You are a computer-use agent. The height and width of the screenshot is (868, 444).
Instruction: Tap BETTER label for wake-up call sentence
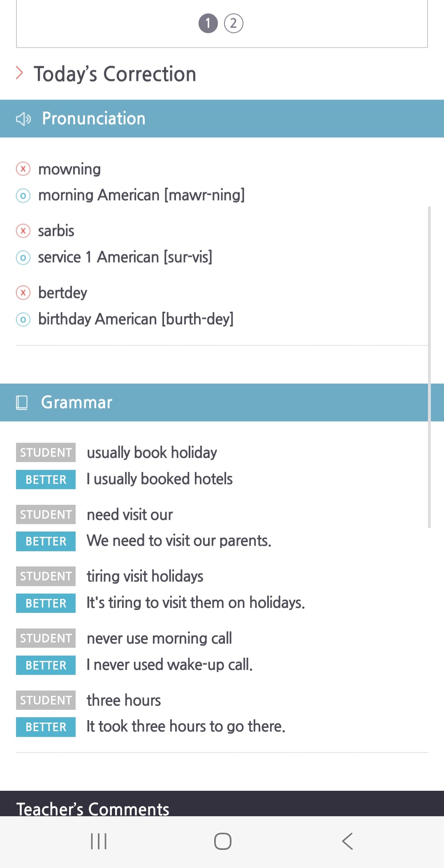click(46, 665)
